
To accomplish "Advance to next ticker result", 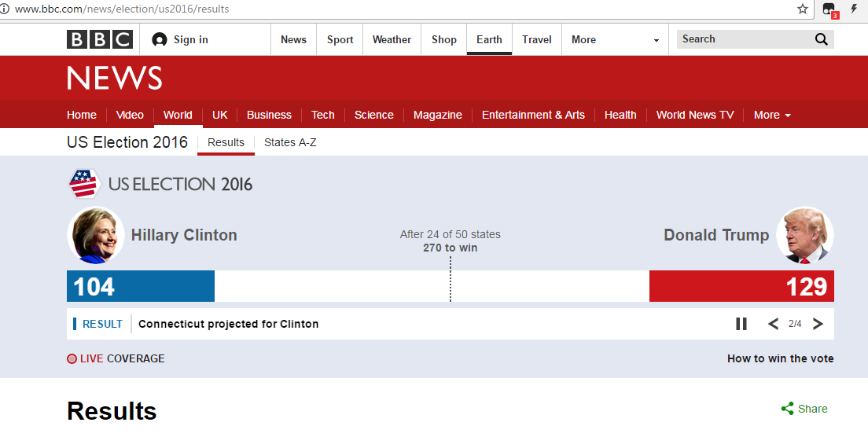I will click(x=818, y=324).
